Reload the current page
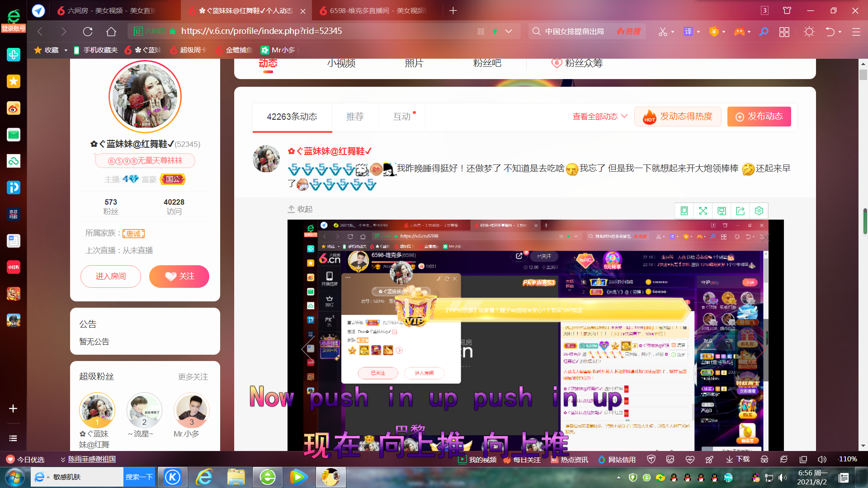 pos(88,31)
